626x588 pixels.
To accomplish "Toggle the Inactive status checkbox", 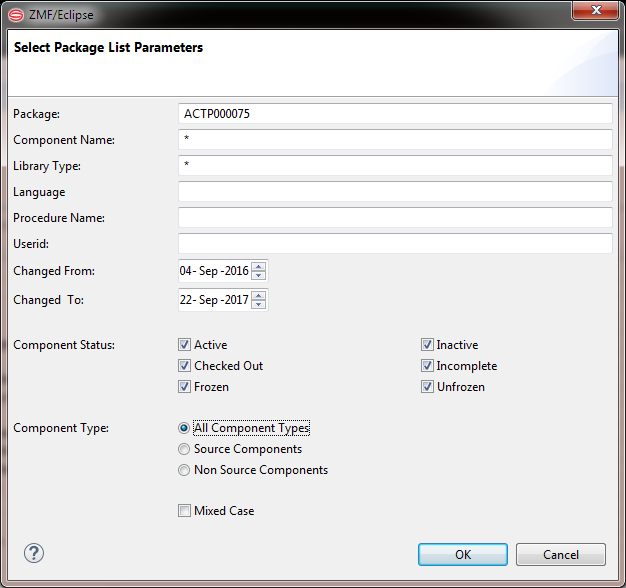I will (427, 344).
